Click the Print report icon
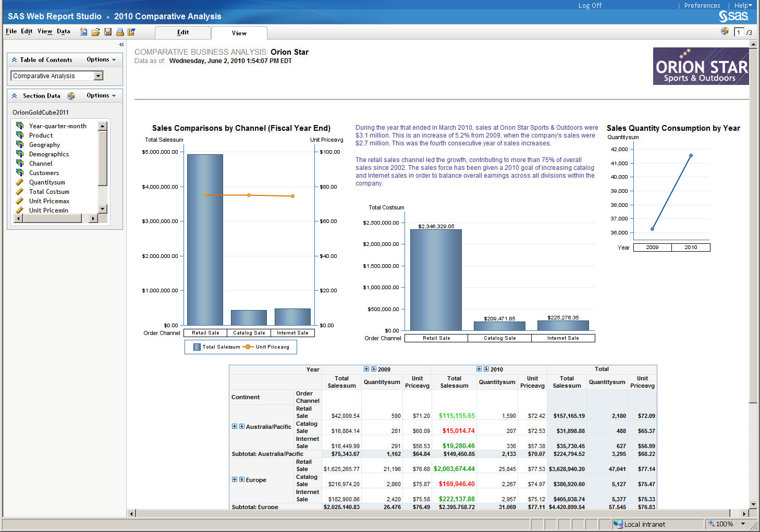The image size is (760, 532). 120,32
